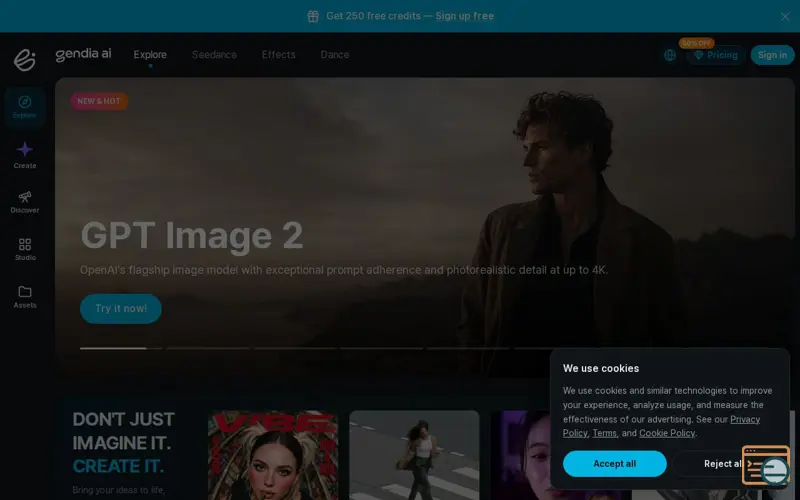Open the Dance tab

tap(335, 55)
